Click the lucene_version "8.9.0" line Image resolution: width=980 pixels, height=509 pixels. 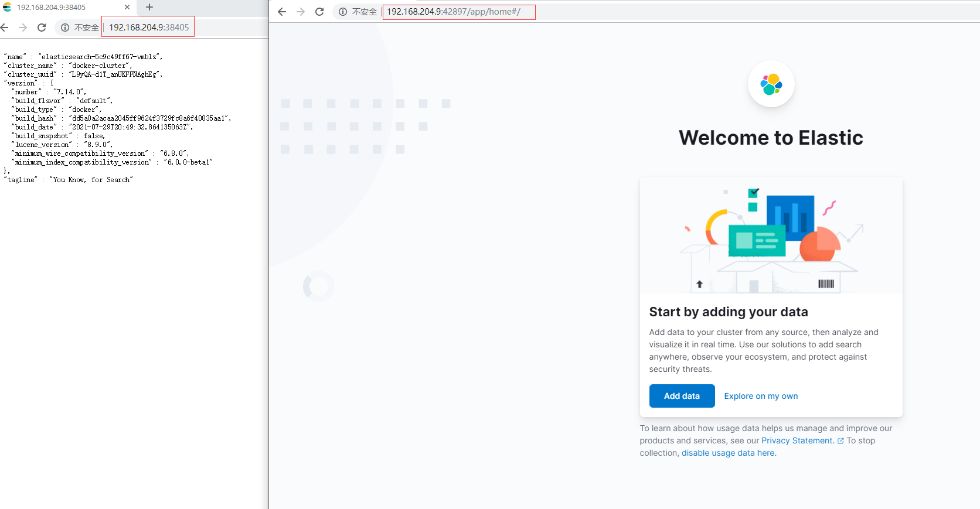pyautogui.click(x=62, y=145)
